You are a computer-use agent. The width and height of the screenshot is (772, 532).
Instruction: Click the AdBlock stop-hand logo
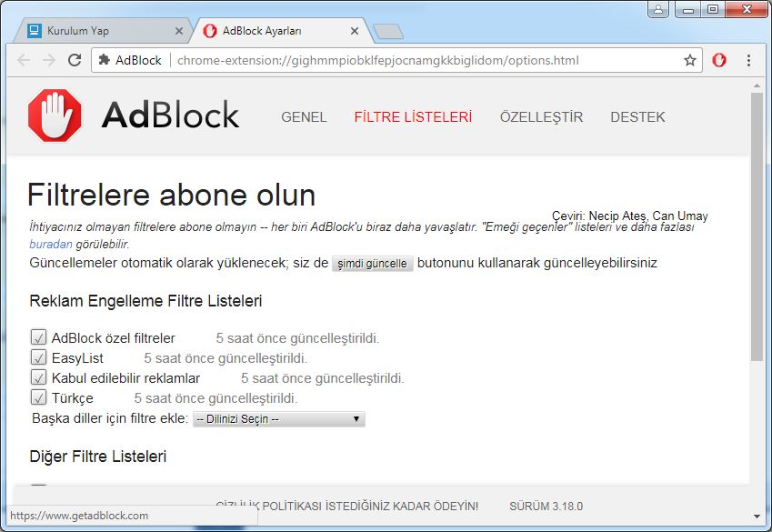55,115
